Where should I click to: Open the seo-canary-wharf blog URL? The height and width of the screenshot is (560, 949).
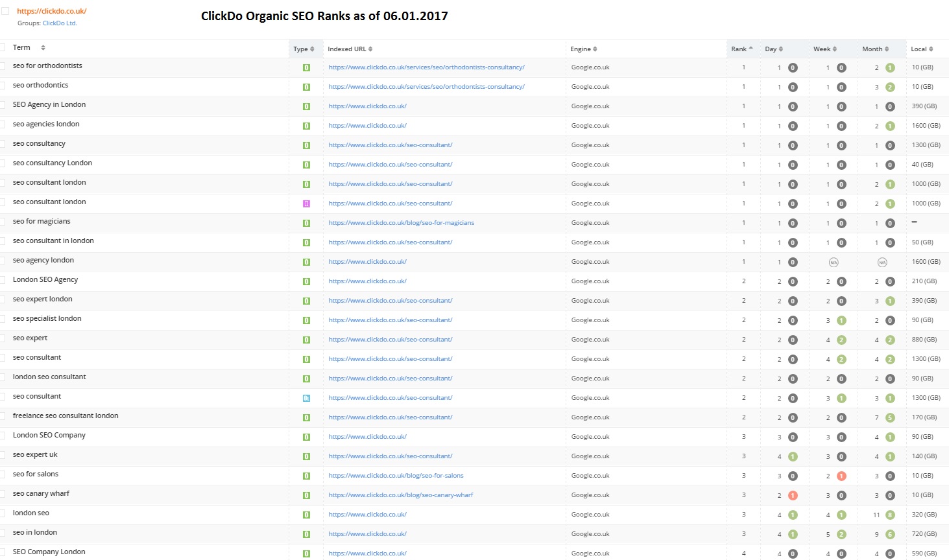tap(401, 495)
